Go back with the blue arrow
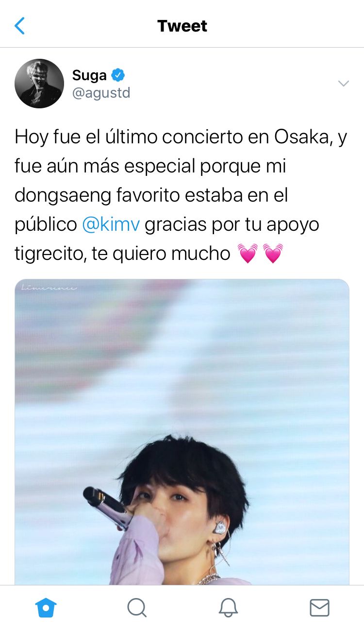364x633 pixels. point(19,26)
